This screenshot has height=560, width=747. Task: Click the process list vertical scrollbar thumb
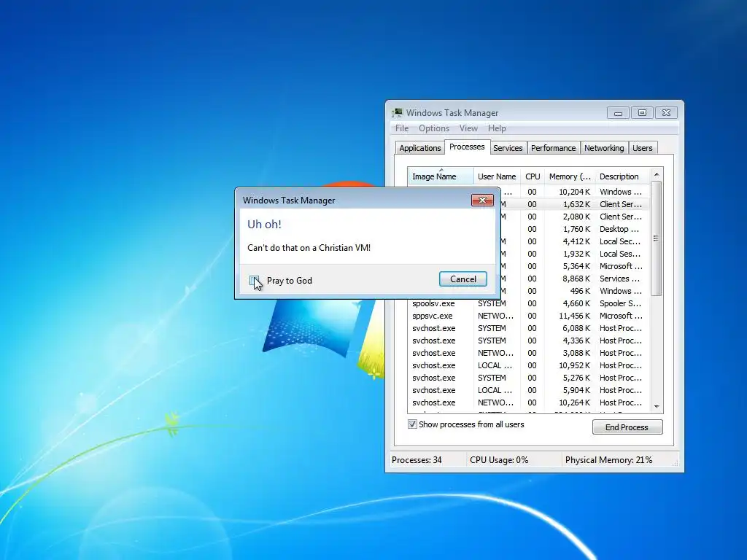click(657, 238)
